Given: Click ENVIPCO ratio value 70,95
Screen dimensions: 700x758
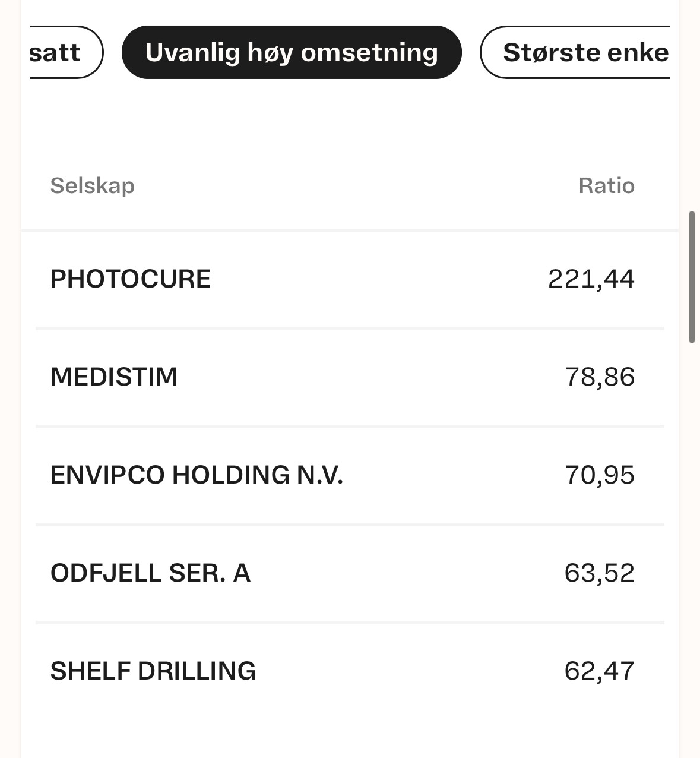Looking at the screenshot, I should click(600, 475).
